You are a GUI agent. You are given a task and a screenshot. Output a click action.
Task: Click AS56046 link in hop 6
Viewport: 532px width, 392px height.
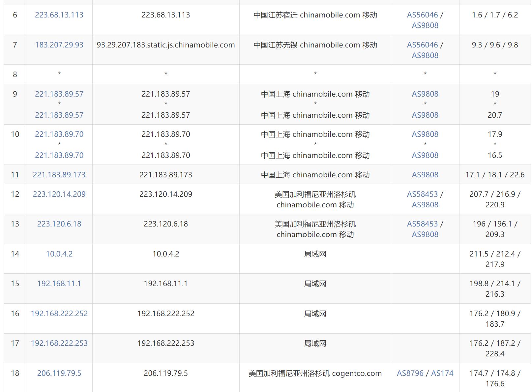422,15
